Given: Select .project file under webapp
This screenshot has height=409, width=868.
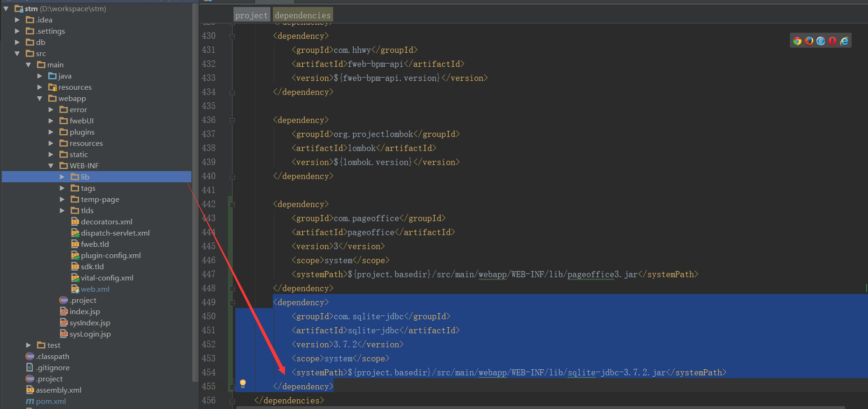Looking at the screenshot, I should [83, 300].
